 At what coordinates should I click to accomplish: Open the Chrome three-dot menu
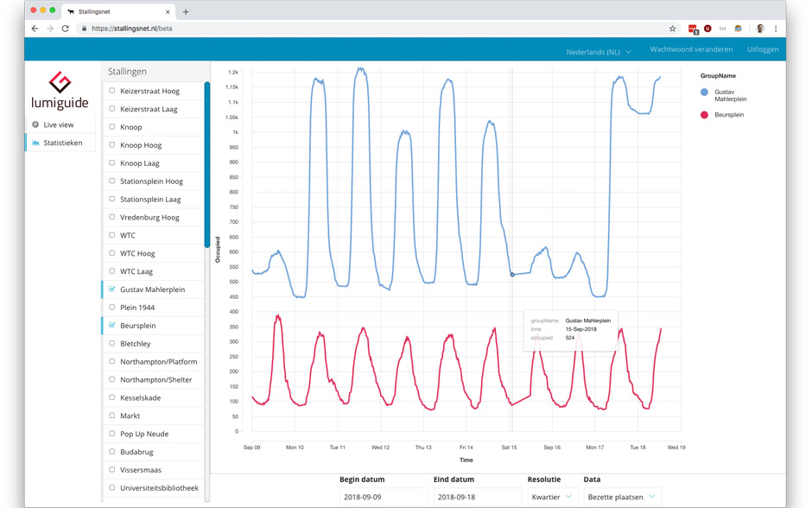[776, 29]
